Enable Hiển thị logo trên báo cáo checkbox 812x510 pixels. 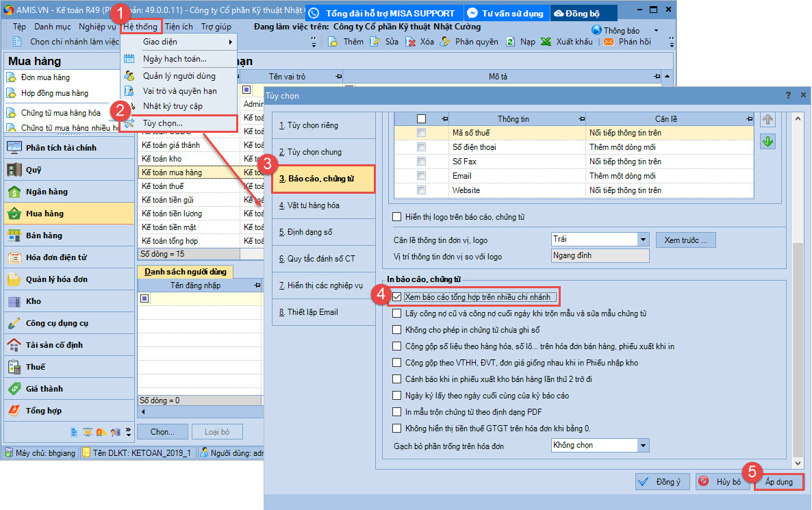click(397, 217)
